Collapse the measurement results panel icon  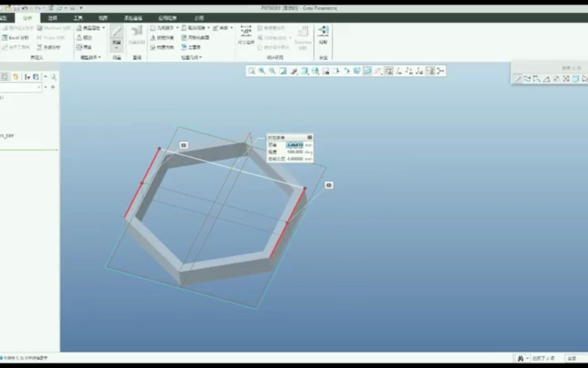310,137
